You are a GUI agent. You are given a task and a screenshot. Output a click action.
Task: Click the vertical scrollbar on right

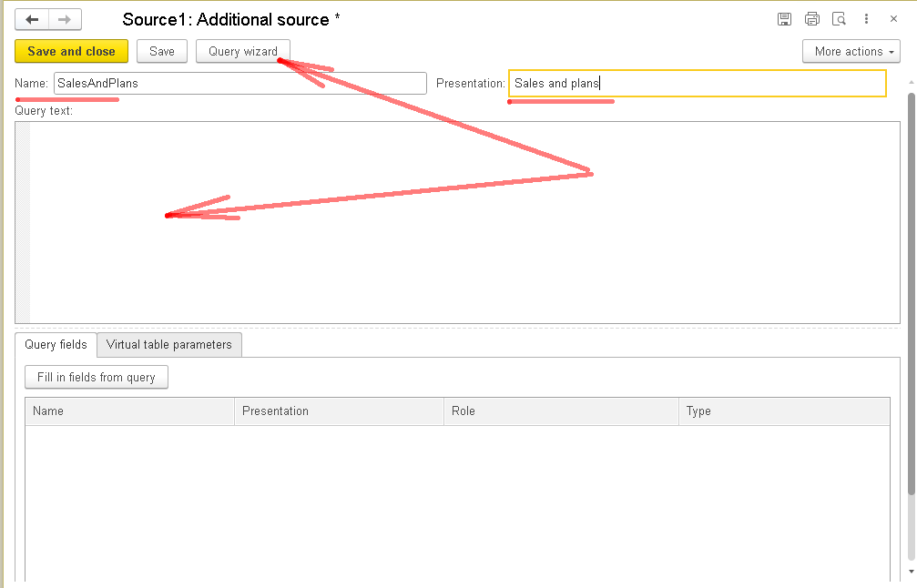(912, 291)
